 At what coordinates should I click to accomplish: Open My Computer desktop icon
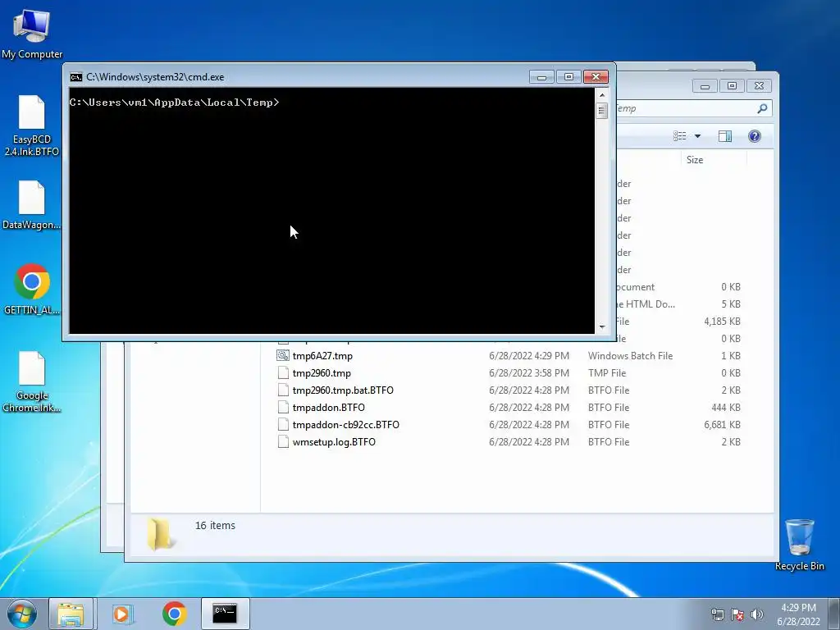[x=32, y=33]
